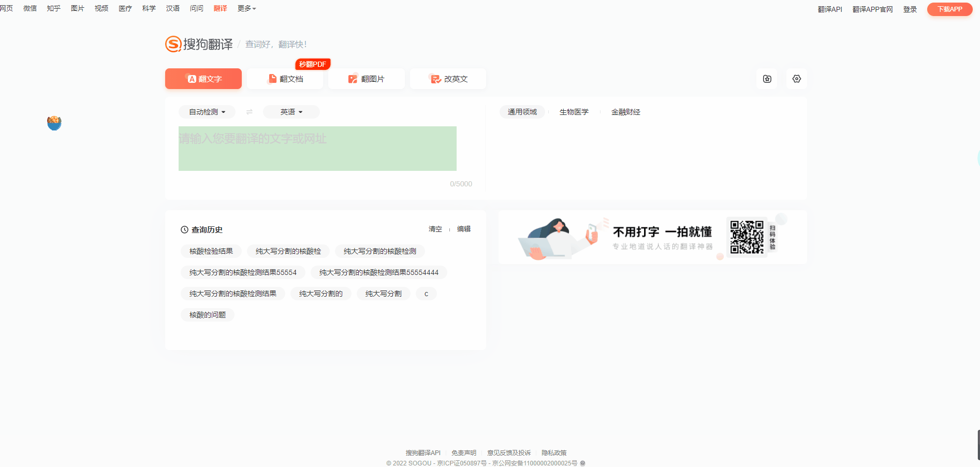Image resolution: width=980 pixels, height=467 pixels.
Task: Open translation settings gear icon
Action: (797, 79)
